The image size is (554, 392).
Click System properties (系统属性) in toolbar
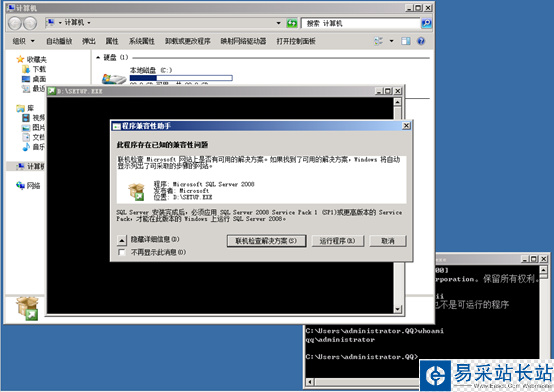[142, 41]
